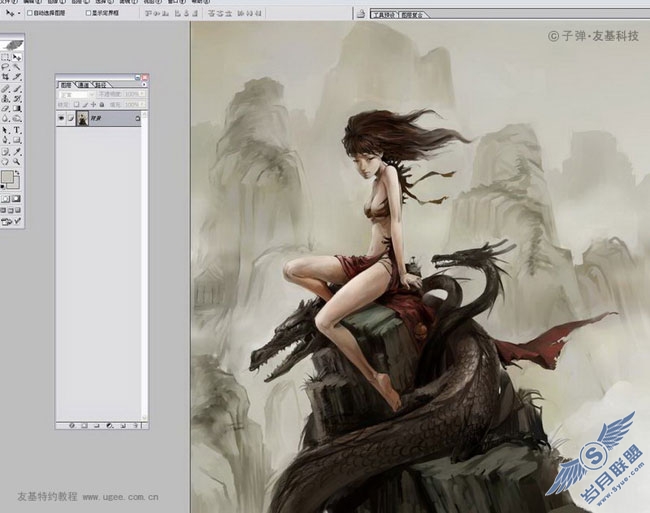Select the Eyedropper tool
650x513 pixels.
point(17,152)
